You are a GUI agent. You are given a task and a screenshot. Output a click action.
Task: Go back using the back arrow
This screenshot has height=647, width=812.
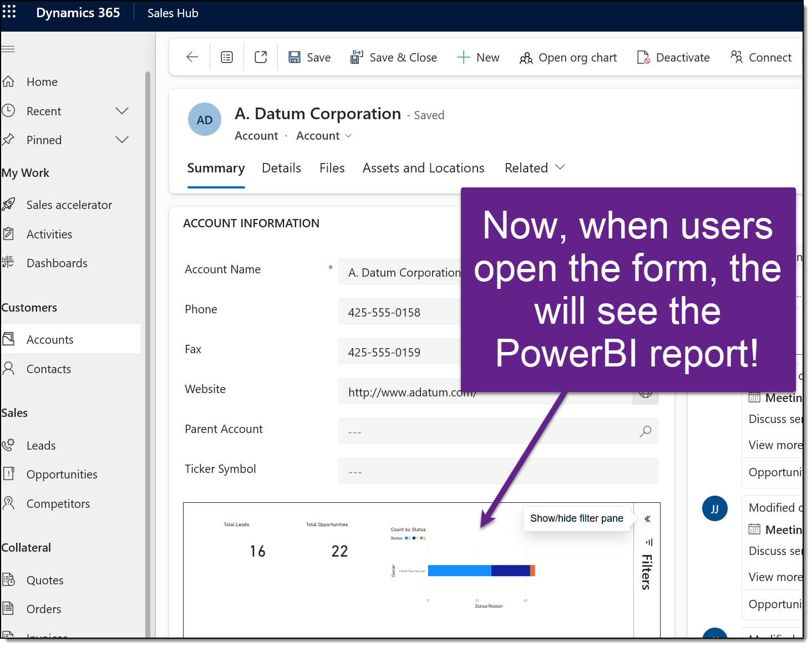tap(192, 57)
